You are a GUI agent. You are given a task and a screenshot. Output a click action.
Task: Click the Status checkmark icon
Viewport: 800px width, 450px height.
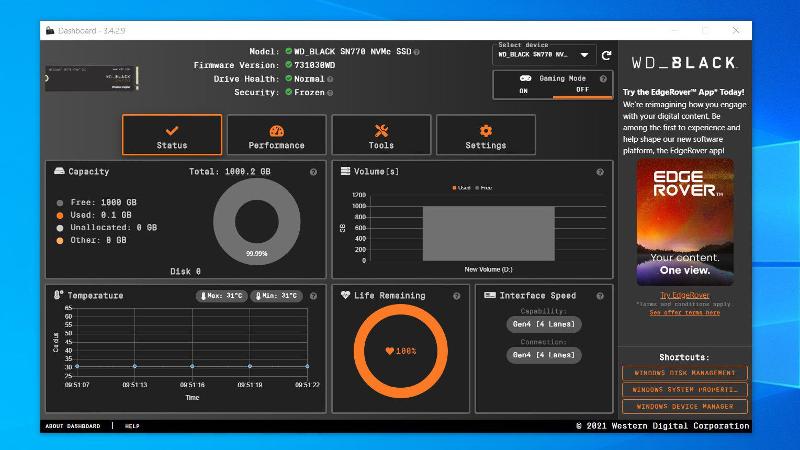click(x=172, y=131)
